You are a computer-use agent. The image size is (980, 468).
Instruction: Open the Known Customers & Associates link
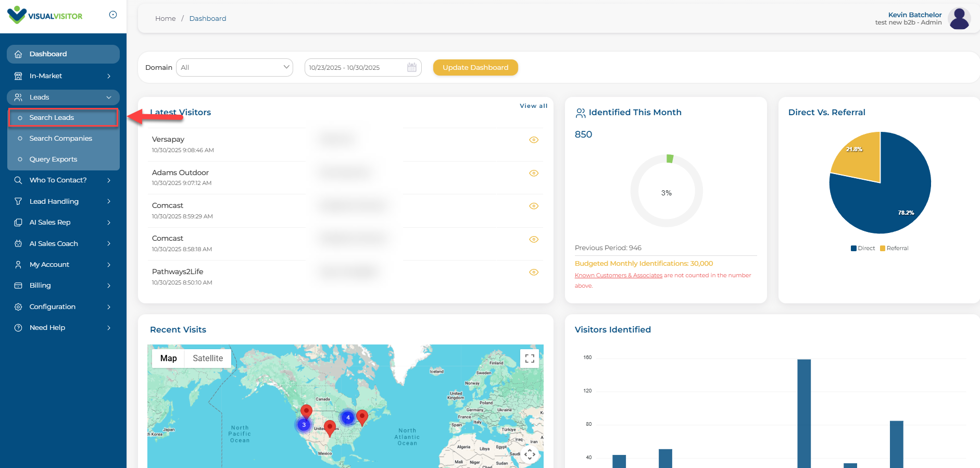[x=618, y=275]
